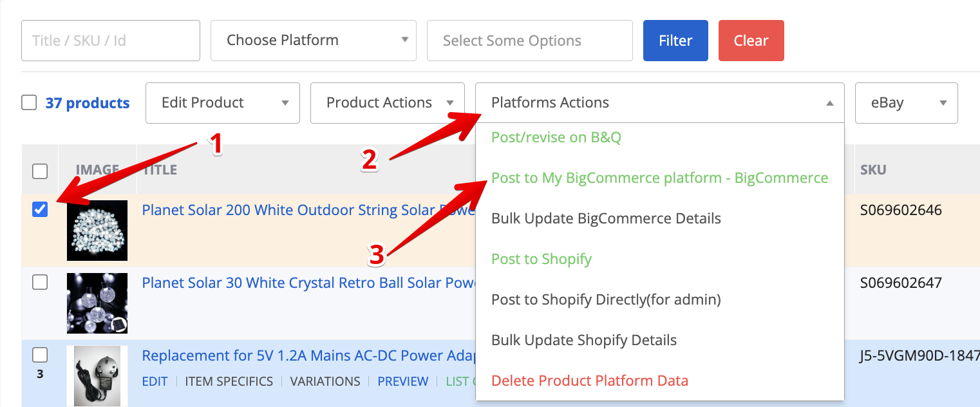Screen dimensions: 980x407
Task: Click the Edit Product dropdown arrow
Action: (x=285, y=103)
